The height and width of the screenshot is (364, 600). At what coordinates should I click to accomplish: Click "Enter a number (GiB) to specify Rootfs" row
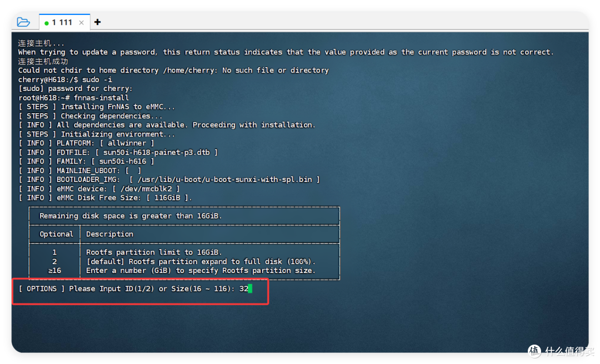201,271
